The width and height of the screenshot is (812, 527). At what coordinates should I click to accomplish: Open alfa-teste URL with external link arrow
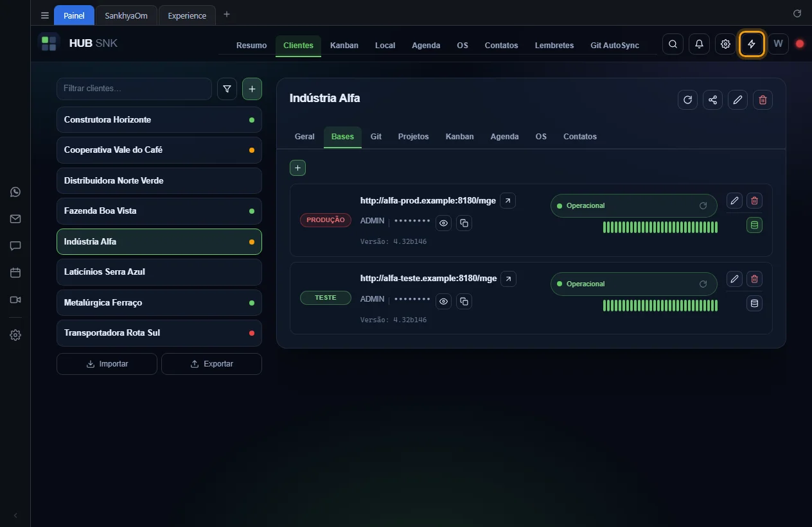(x=508, y=279)
